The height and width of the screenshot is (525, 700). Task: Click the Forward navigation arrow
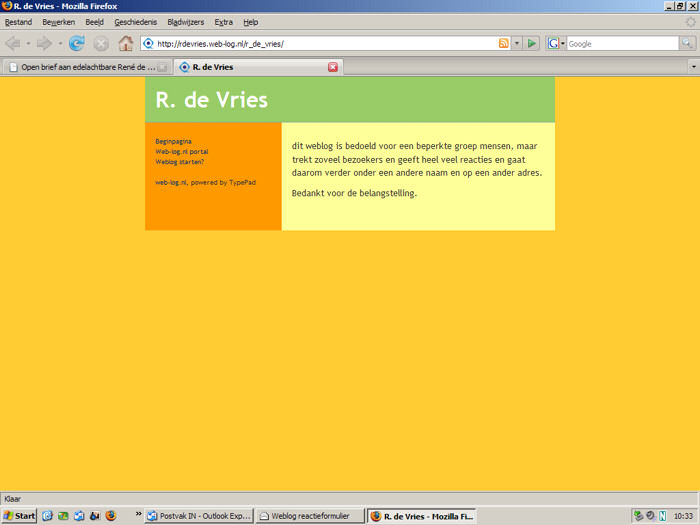coord(44,43)
